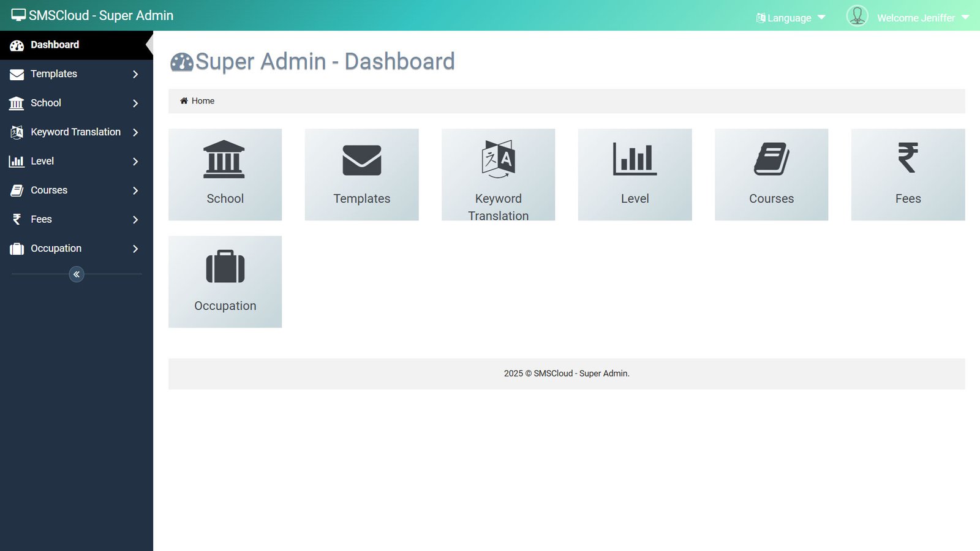Click the sidebar Keyword Translation icon

pos(17,132)
